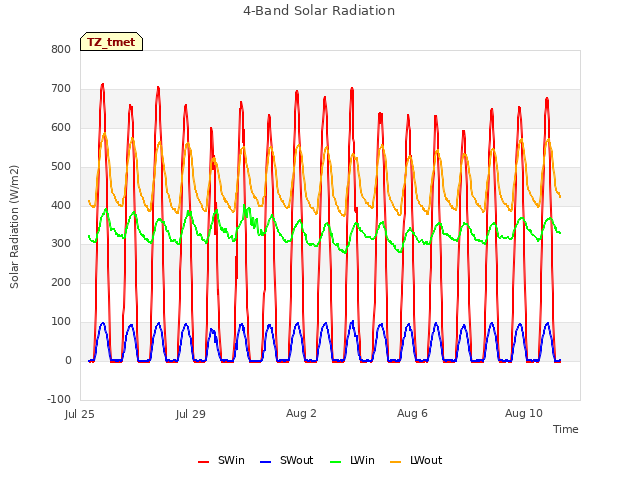Click the Solar Radiation (W/m2) axis title
The height and width of the screenshot is (480, 640).
14,227
